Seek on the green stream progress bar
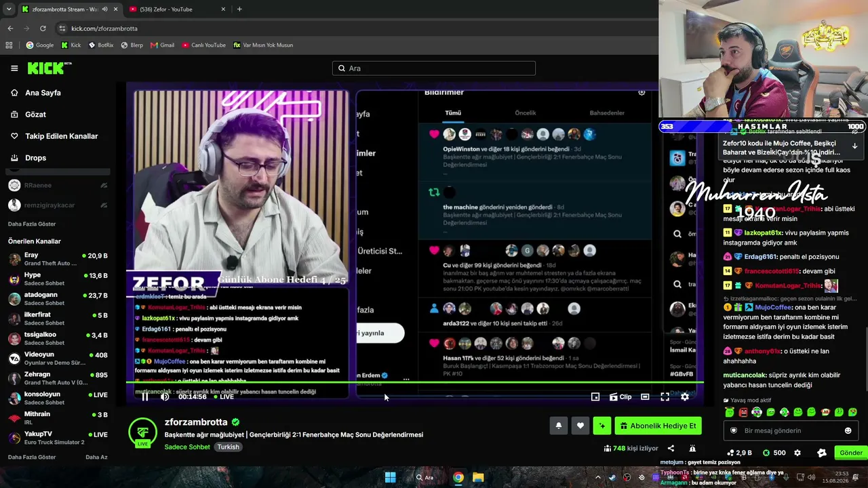The image size is (868, 488). (x=414, y=383)
